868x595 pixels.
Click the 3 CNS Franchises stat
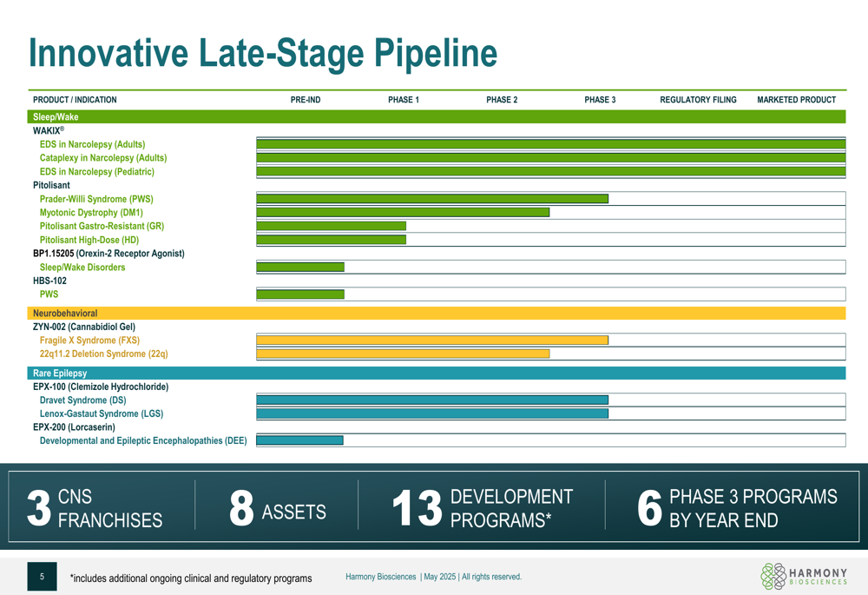click(x=95, y=507)
